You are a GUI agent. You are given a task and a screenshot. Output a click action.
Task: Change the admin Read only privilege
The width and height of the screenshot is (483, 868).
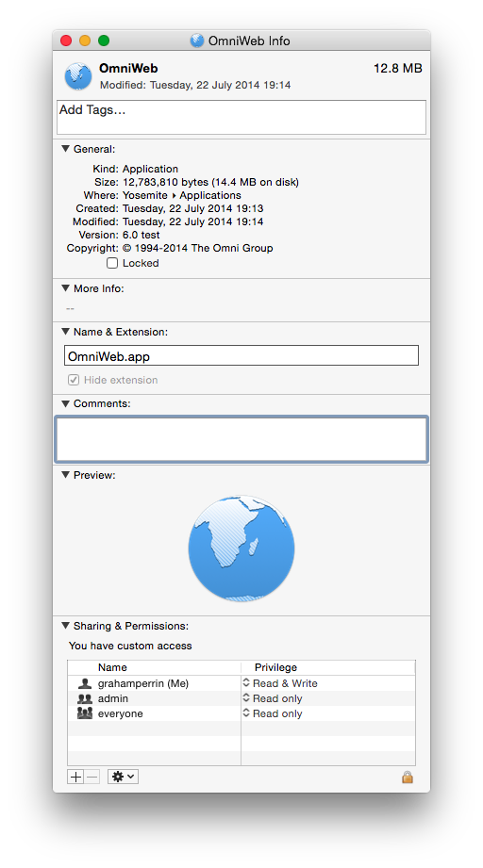(273, 698)
